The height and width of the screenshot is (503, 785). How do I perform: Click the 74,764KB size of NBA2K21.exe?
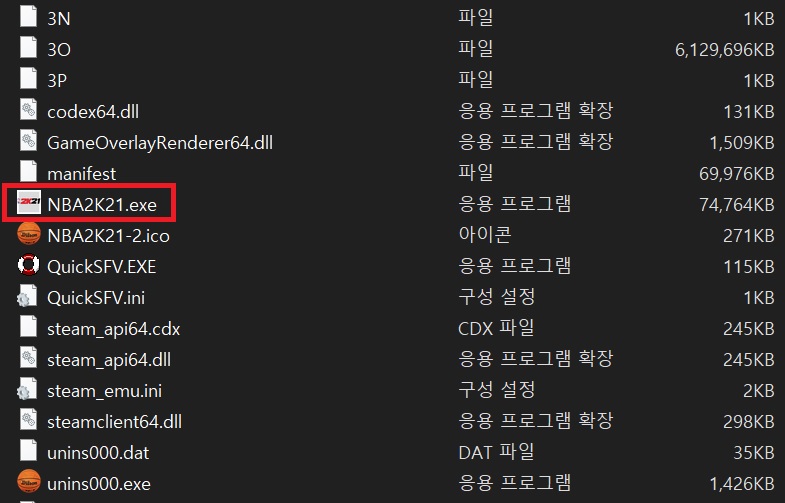(737, 205)
